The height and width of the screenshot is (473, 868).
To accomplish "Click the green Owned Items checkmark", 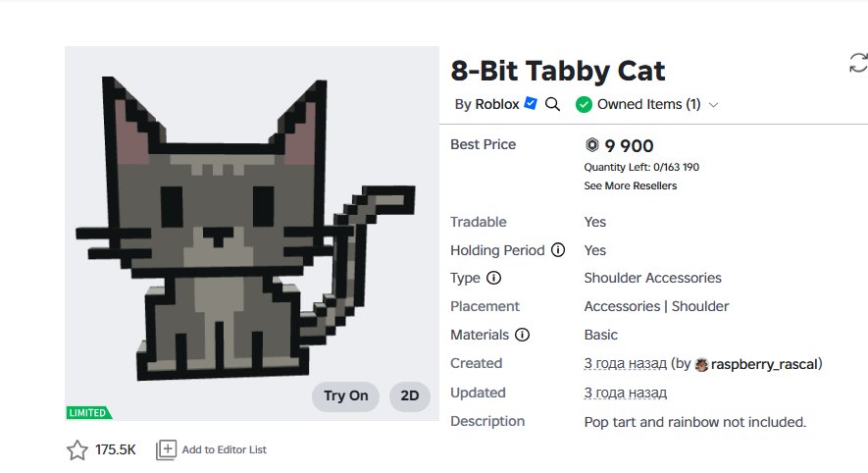I will pos(584,104).
